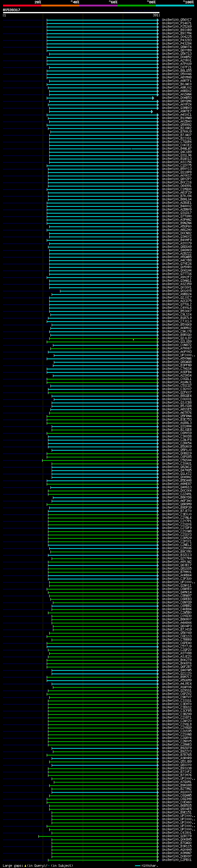
Task: Click the UniRef100_C3XAU1 label
Action: (177, 464)
